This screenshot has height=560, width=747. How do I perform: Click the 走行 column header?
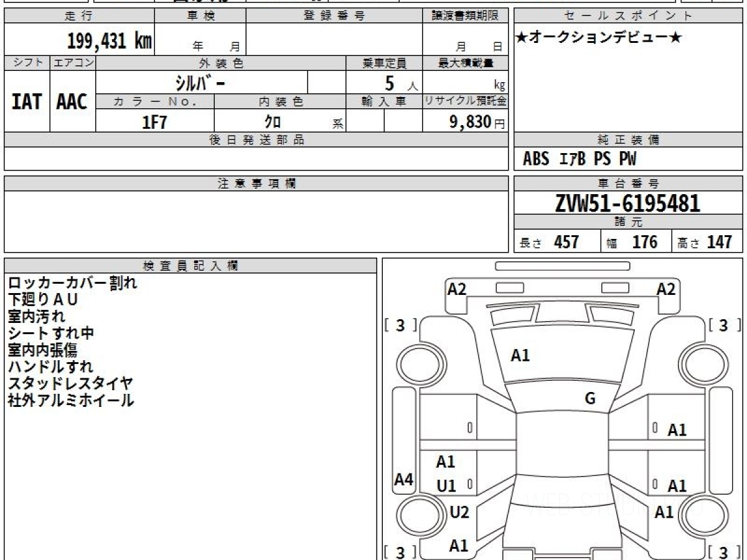point(78,16)
